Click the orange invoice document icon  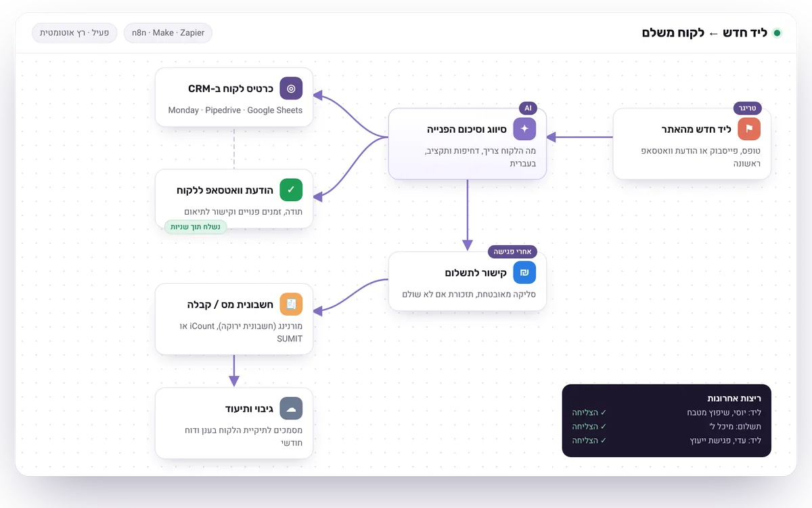(x=291, y=304)
